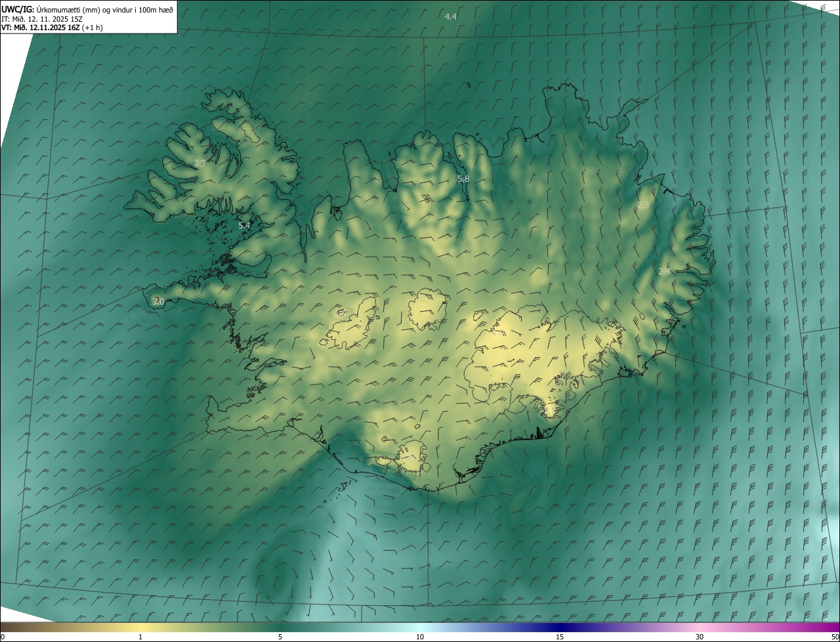
Task: Click the colorbar tick label 50
Action: tap(835, 637)
